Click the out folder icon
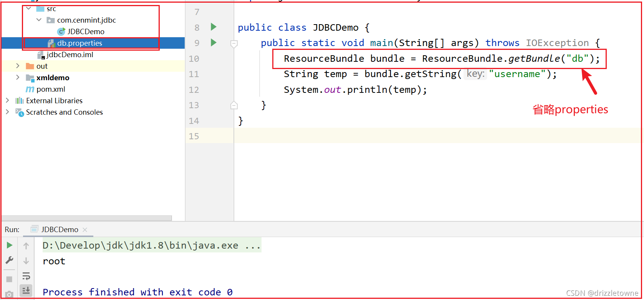Viewport: 644px width, 300px height. [30, 66]
